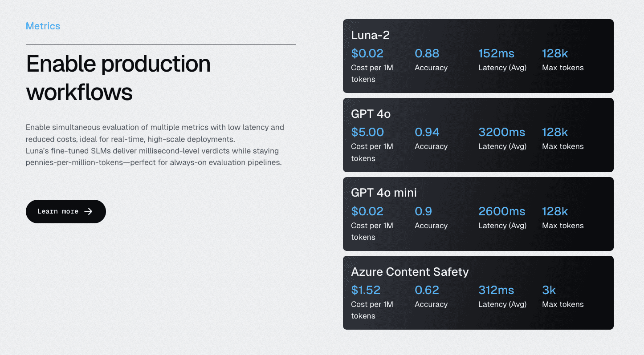Click Azure latency value 312ms
The image size is (644, 355).
[x=496, y=290]
